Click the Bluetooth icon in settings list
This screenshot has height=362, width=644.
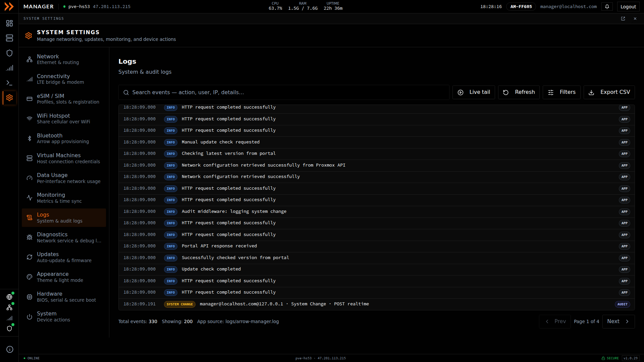click(30, 138)
